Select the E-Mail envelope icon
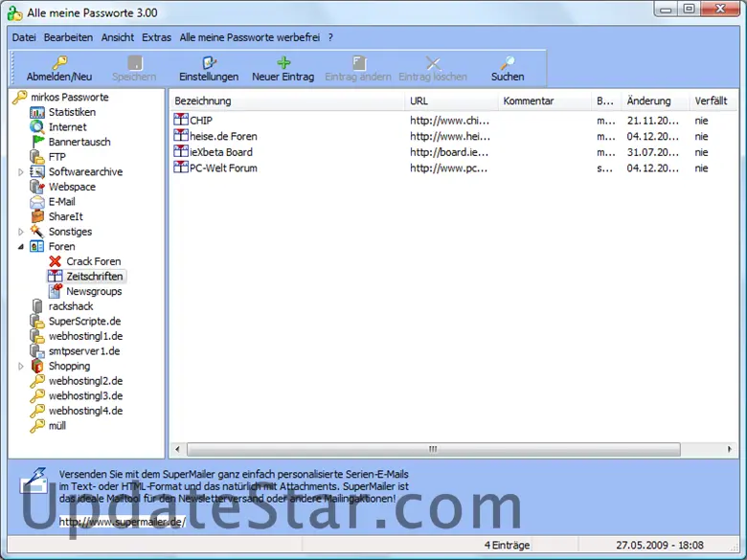Viewport: 747px width, 560px height. pyautogui.click(x=37, y=202)
